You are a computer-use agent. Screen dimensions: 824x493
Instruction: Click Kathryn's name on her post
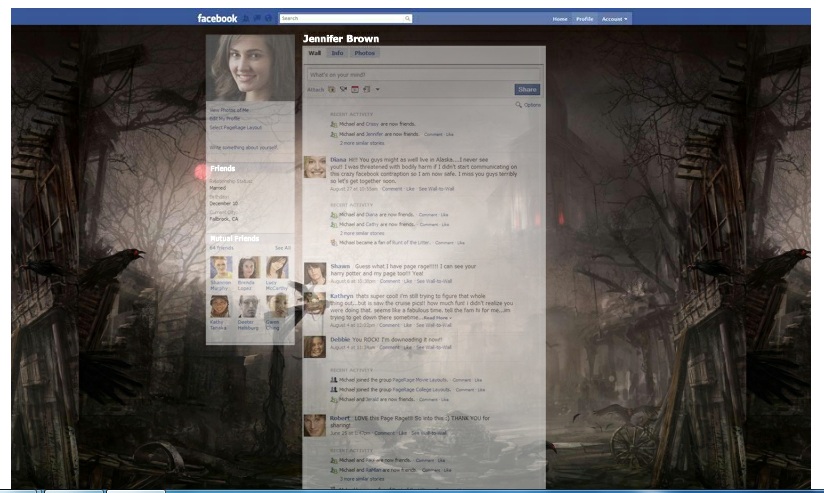(x=342, y=296)
